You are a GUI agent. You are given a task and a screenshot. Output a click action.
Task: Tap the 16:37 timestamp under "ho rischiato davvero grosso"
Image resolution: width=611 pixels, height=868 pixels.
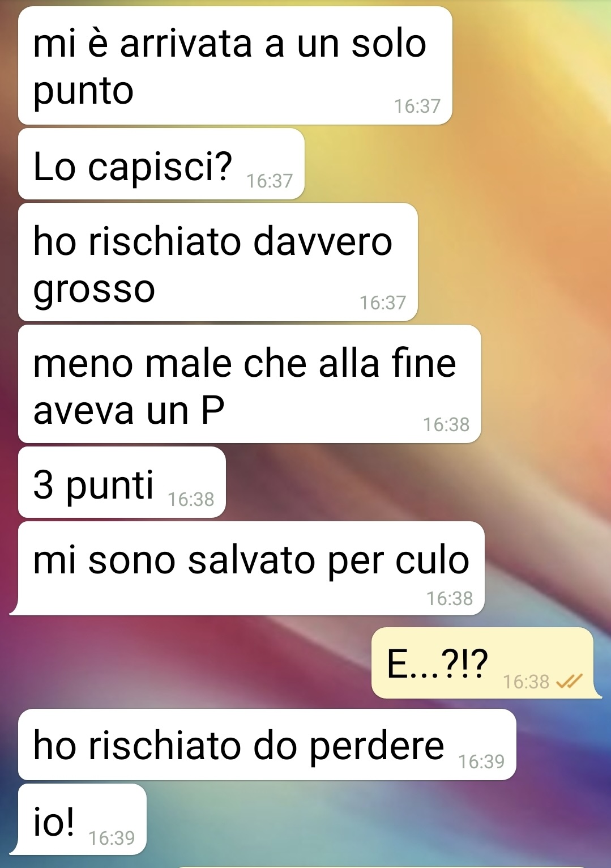(x=383, y=303)
